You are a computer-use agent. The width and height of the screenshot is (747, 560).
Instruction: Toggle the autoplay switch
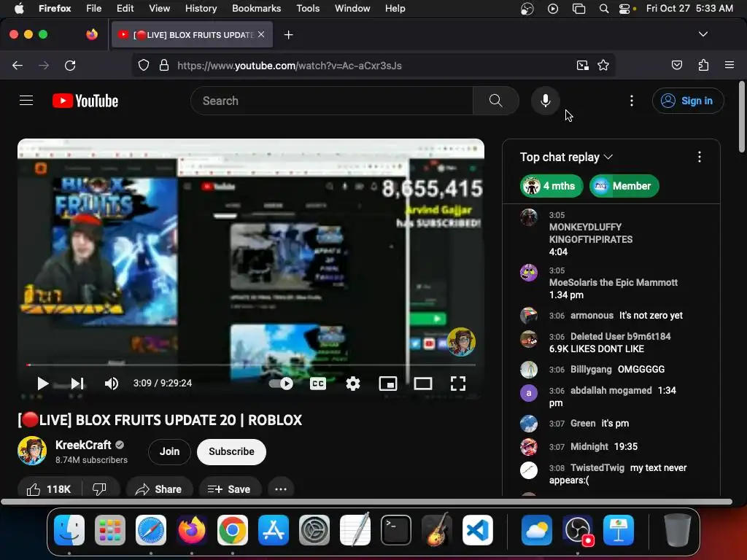pos(281,384)
